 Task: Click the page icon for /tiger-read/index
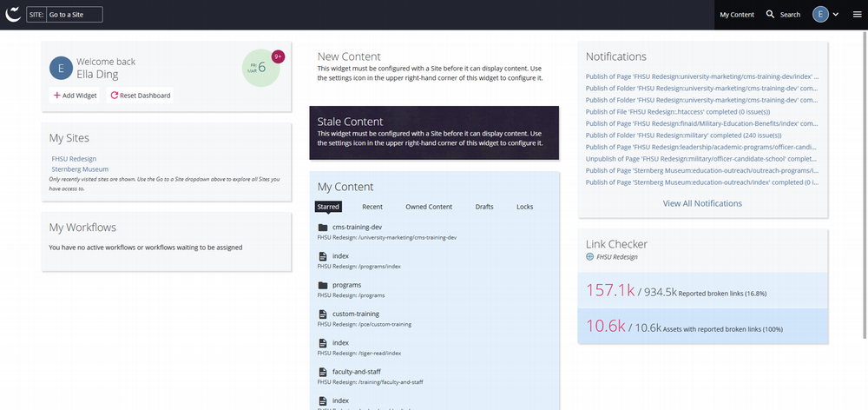tap(323, 343)
